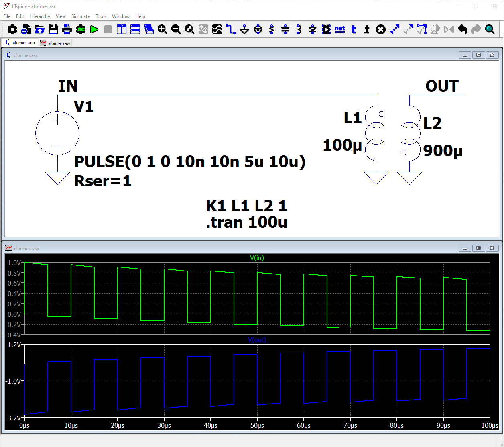The image size is (504, 447).
Task: Click the K1 L1 L2 1 directive text
Action: (x=246, y=206)
